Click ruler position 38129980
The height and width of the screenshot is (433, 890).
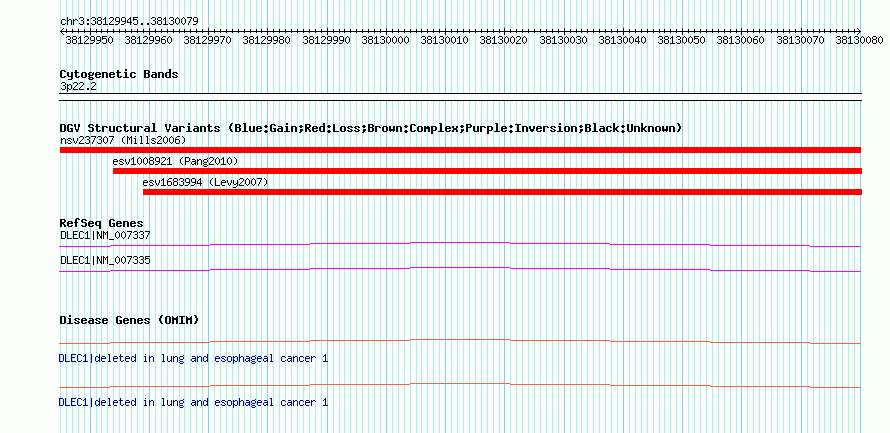pyautogui.click(x=267, y=41)
